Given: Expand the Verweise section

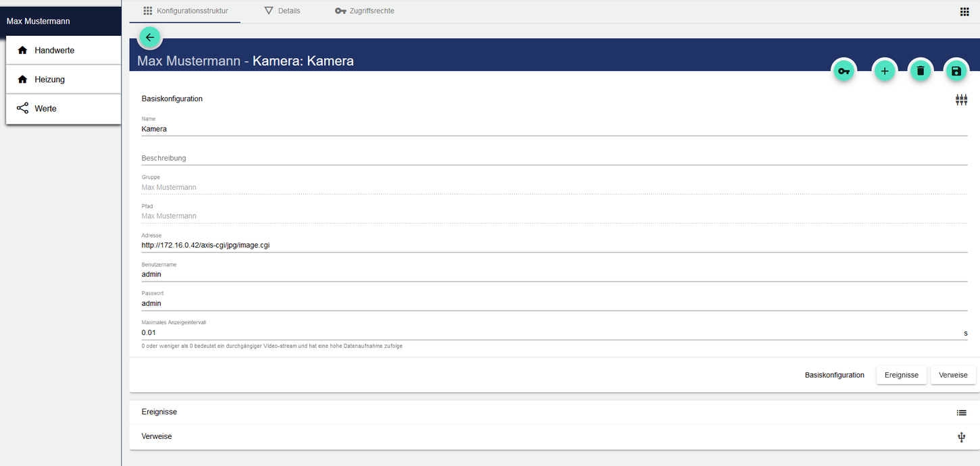Looking at the screenshot, I should 157,437.
